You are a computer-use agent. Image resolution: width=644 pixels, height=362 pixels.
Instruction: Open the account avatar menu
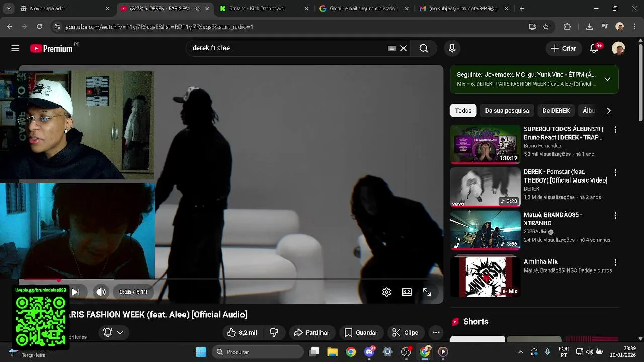pos(618,48)
